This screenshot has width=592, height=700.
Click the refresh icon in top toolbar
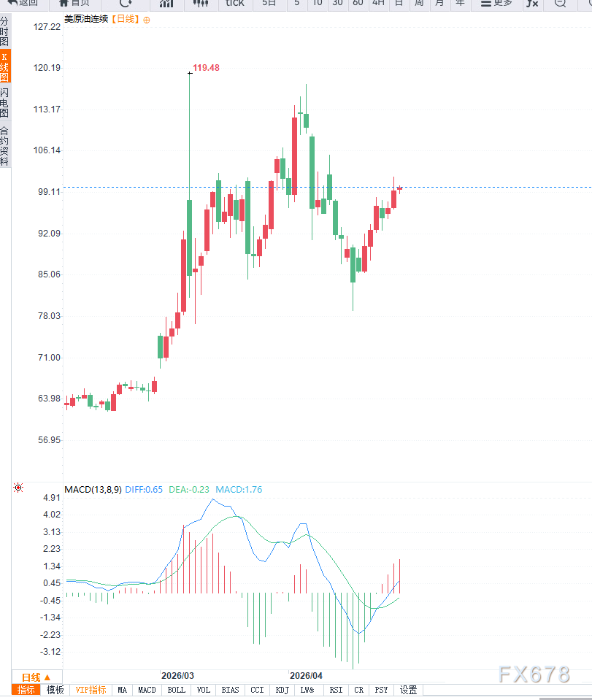tap(126, 4)
